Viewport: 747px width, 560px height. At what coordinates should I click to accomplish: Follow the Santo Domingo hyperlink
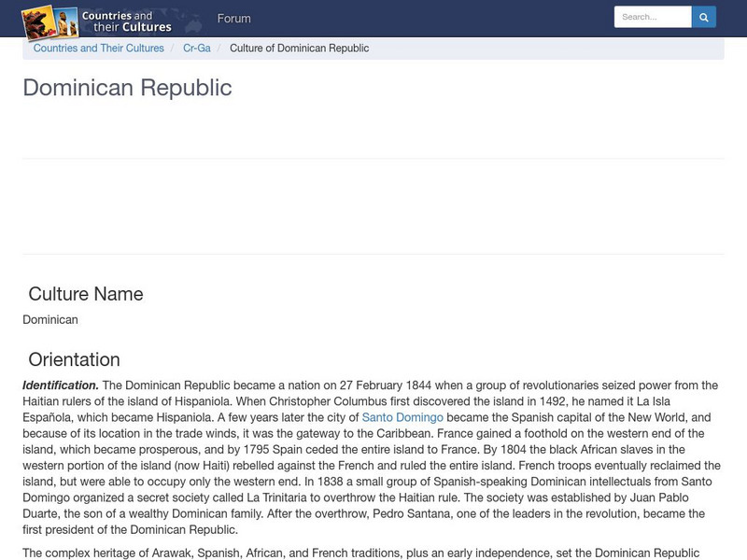coord(402,417)
